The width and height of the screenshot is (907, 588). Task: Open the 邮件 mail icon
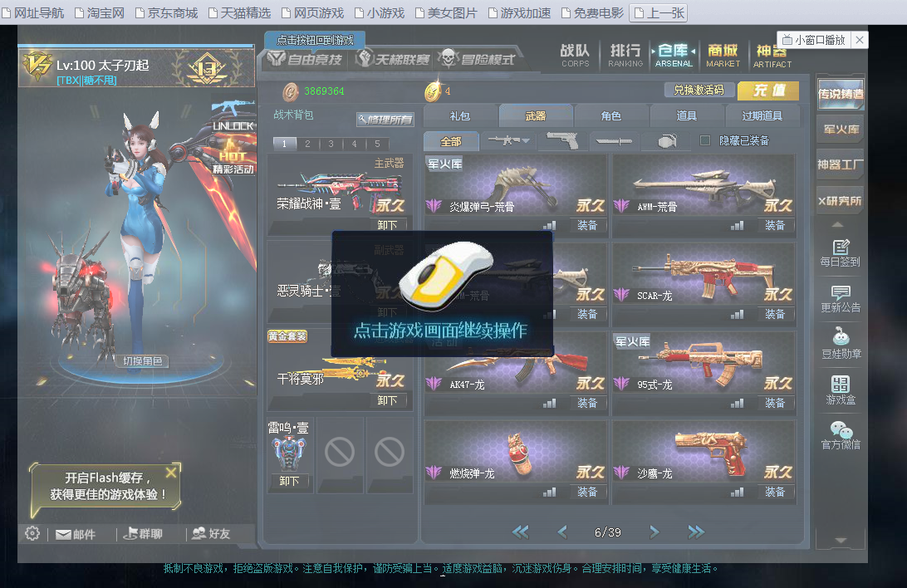76,534
